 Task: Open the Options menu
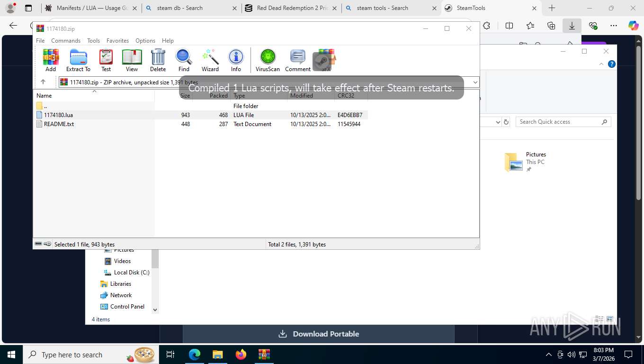point(145,41)
